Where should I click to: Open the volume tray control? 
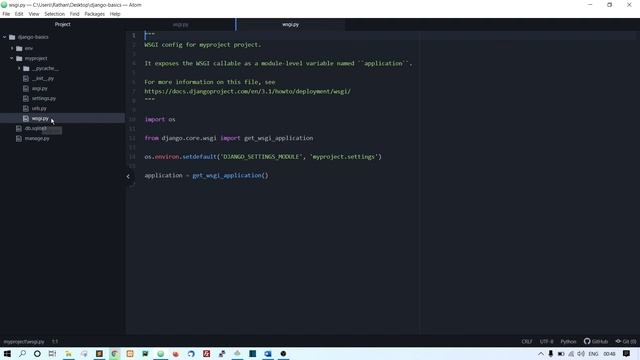pos(581,354)
